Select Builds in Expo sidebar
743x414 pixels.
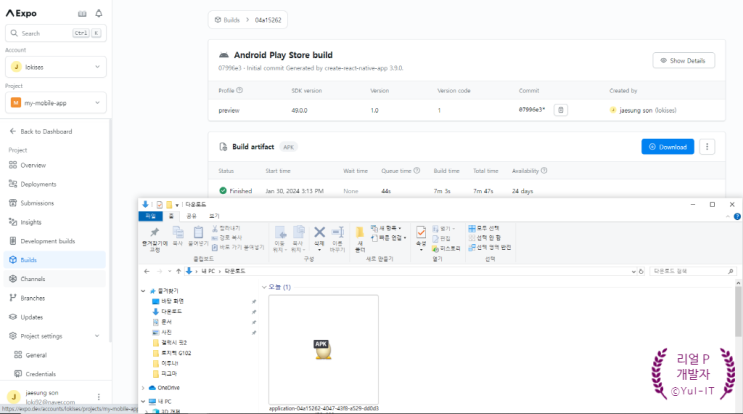[55, 260]
